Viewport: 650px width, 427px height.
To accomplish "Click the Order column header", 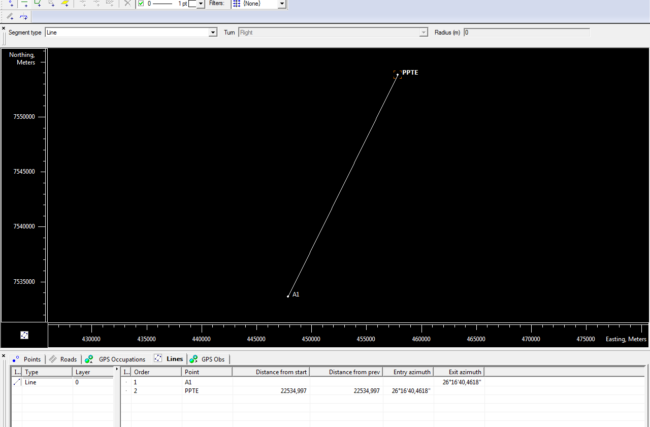I will tap(157, 372).
